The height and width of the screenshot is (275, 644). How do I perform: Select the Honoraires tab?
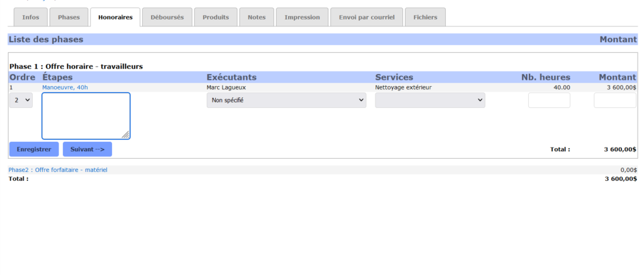115,18
